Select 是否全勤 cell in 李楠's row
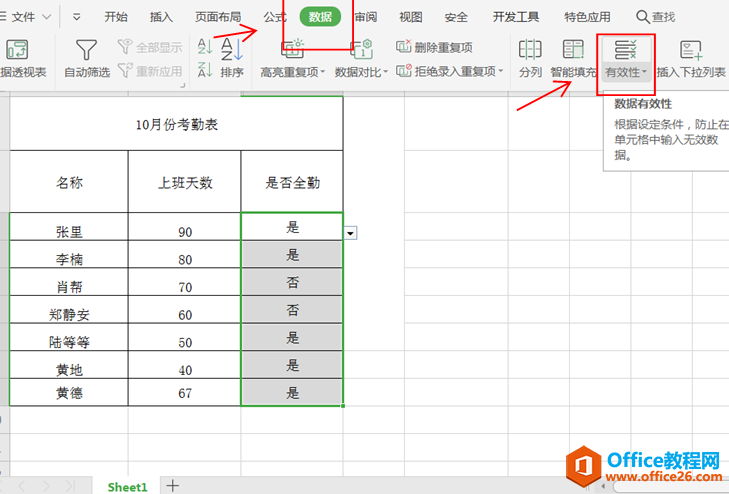729x494 pixels. (x=292, y=254)
